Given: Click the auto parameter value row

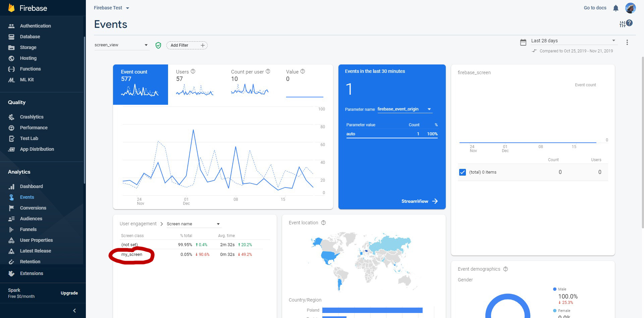Looking at the screenshot, I should tap(392, 134).
